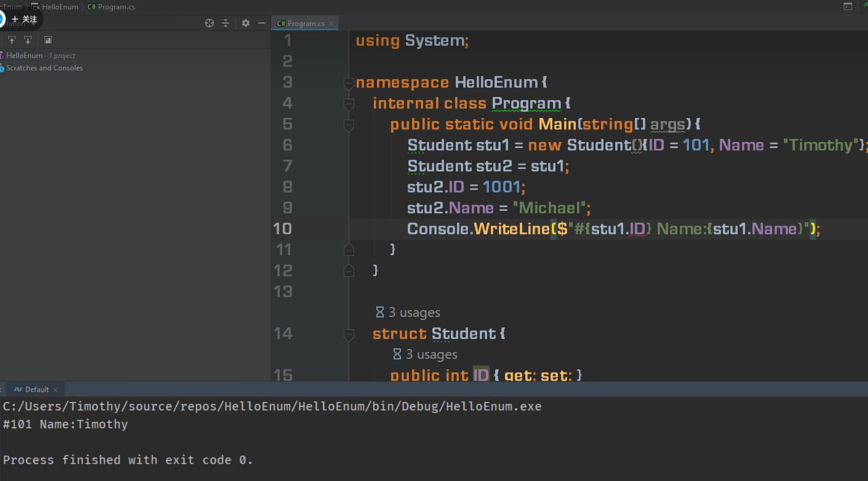Click the collapse all icon in Solution panel
Screen dimensions: 868x481
pyautogui.click(x=225, y=23)
